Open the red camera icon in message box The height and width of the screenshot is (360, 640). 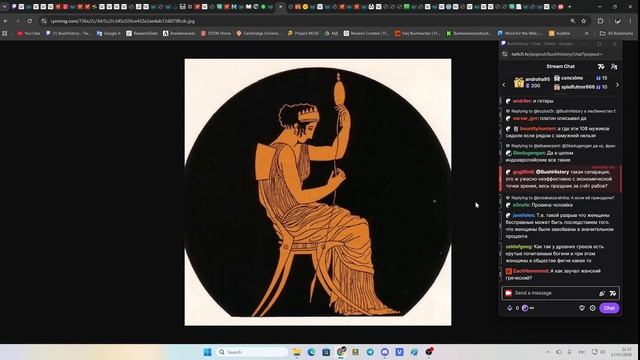508,293
